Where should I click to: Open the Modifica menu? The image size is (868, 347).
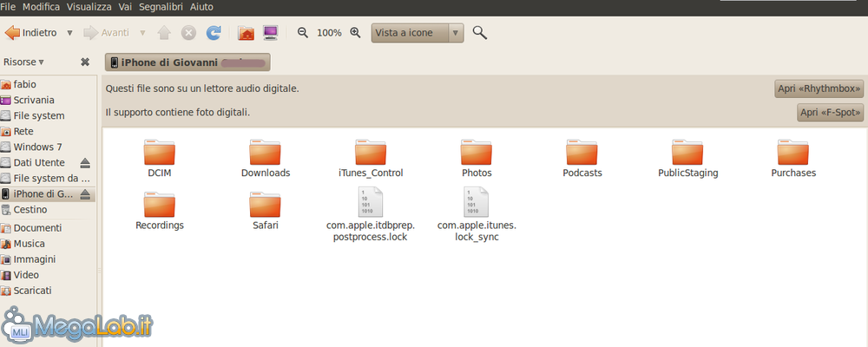pyautogui.click(x=42, y=7)
